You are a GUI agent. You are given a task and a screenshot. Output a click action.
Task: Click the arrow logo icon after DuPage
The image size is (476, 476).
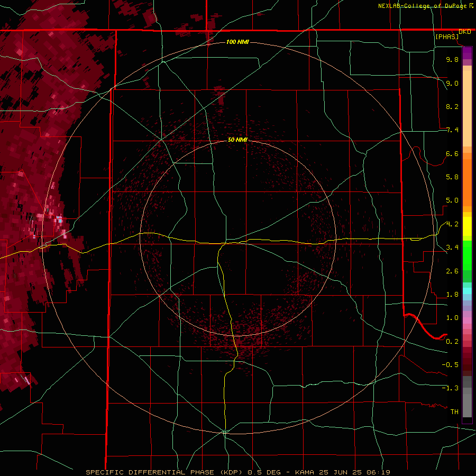click(471, 5)
